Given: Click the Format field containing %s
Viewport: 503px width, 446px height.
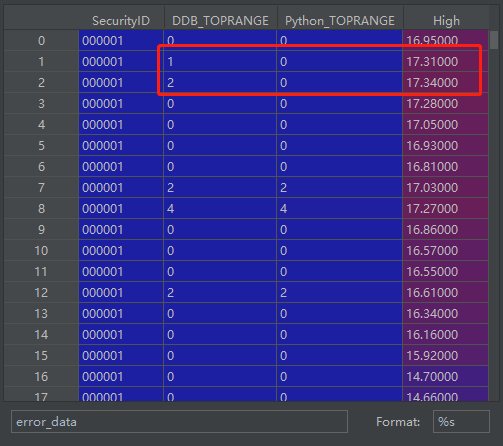Looking at the screenshot, I should 461,422.
